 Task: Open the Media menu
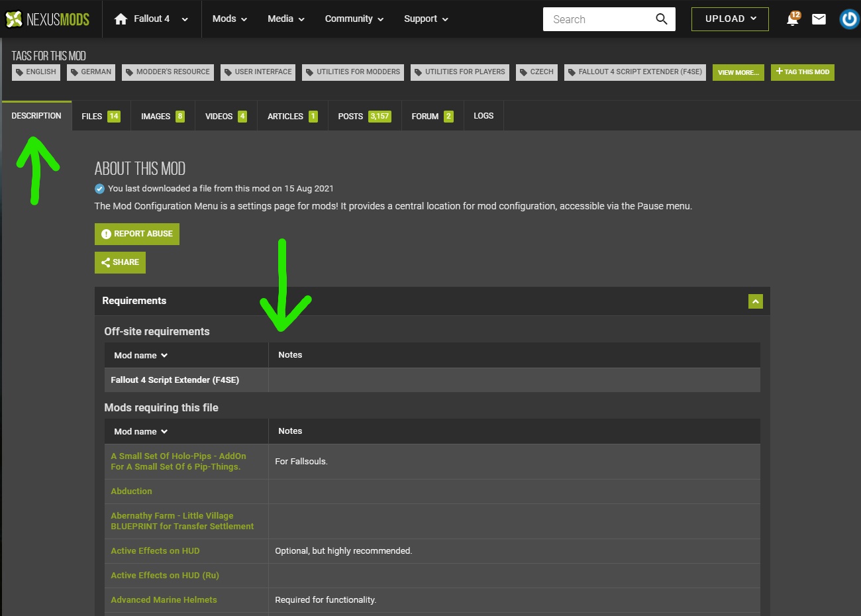pos(286,19)
